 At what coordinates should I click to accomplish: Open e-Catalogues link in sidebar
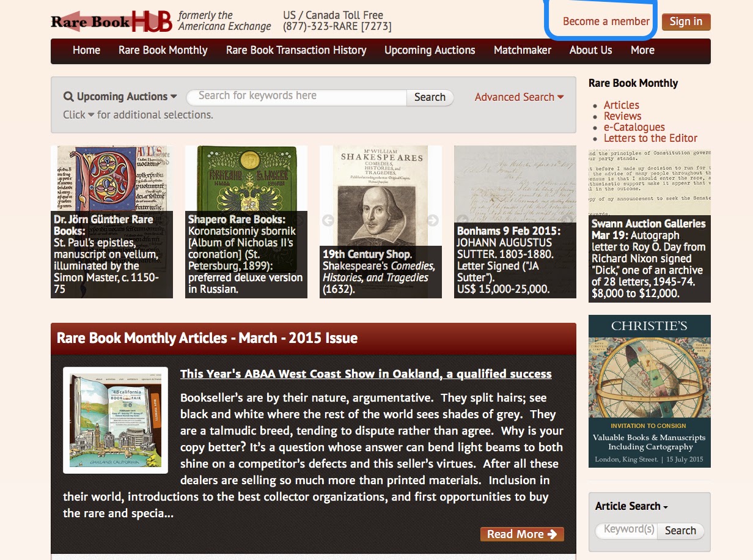(x=634, y=127)
